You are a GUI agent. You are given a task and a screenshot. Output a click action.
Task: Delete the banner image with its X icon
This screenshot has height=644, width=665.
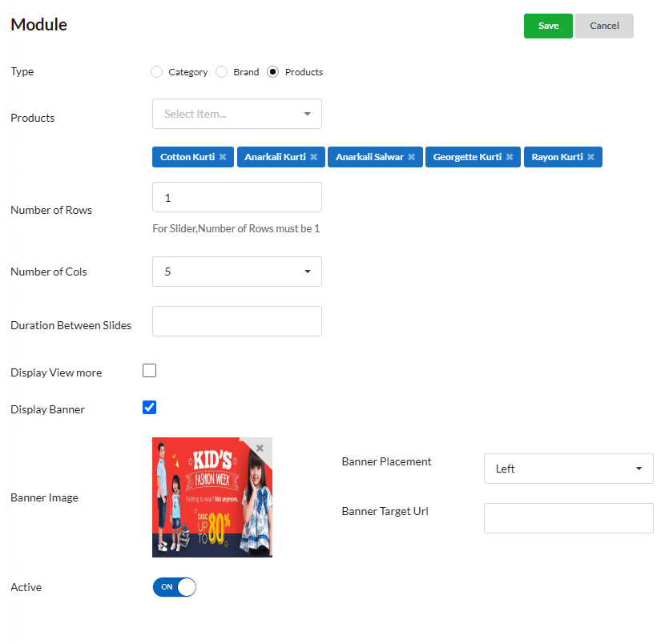pos(260,448)
